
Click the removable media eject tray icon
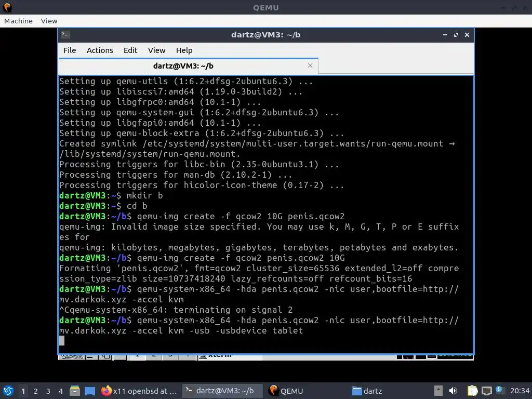pyautogui.click(x=438, y=391)
